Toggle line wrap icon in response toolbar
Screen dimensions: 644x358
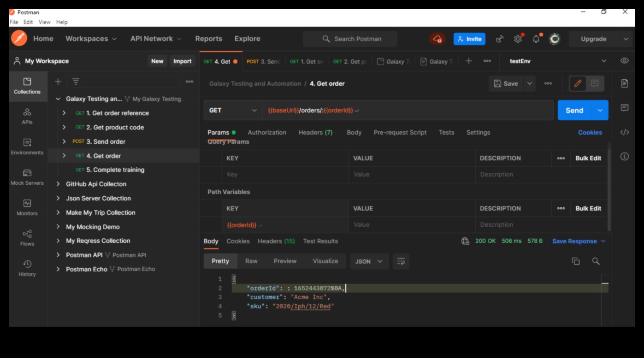tap(401, 261)
